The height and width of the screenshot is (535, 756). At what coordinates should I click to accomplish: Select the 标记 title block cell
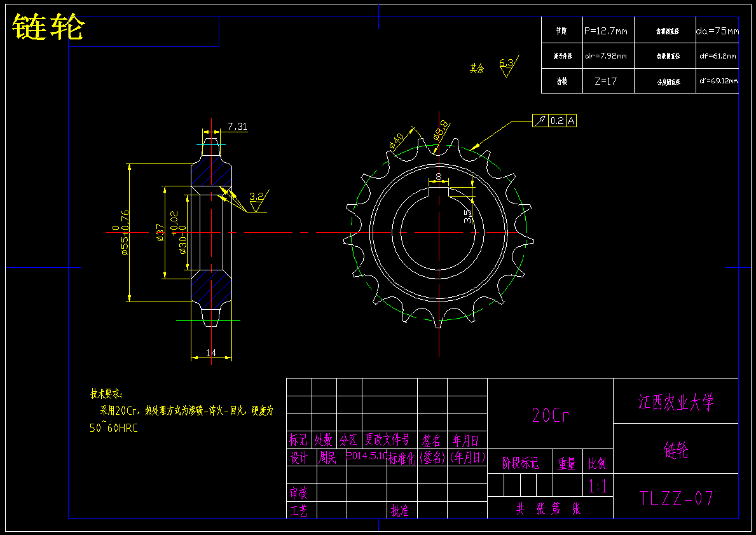298,440
